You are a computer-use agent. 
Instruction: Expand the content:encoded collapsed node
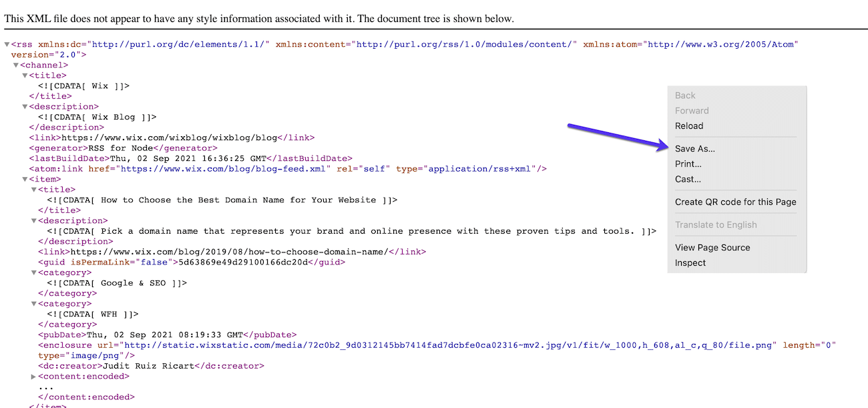[33, 376]
